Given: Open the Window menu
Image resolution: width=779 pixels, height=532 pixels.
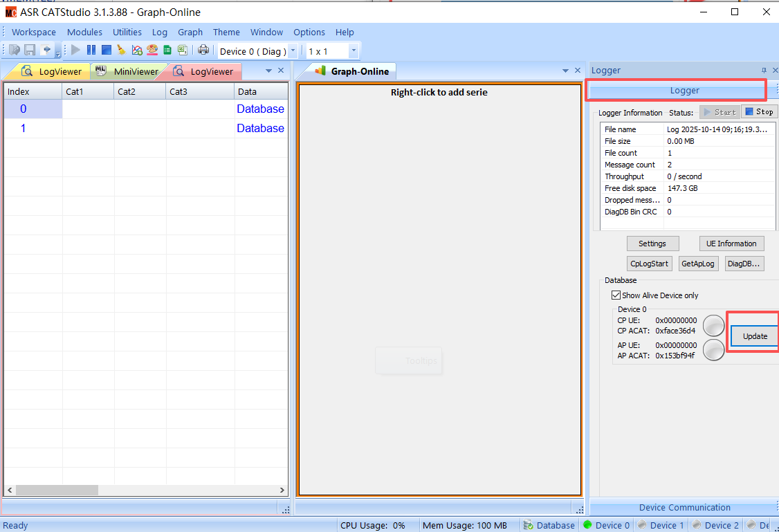Looking at the screenshot, I should pyautogui.click(x=267, y=33).
